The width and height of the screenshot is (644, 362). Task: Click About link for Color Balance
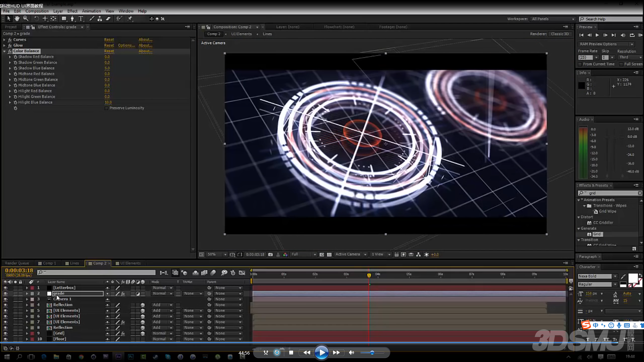click(x=145, y=51)
